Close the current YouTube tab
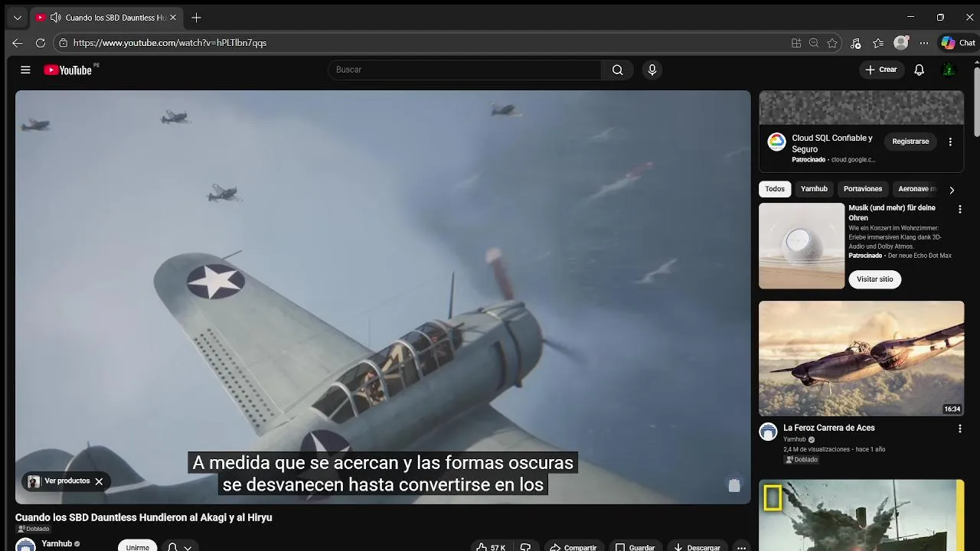Screen dimensions: 980x551 click(172, 18)
